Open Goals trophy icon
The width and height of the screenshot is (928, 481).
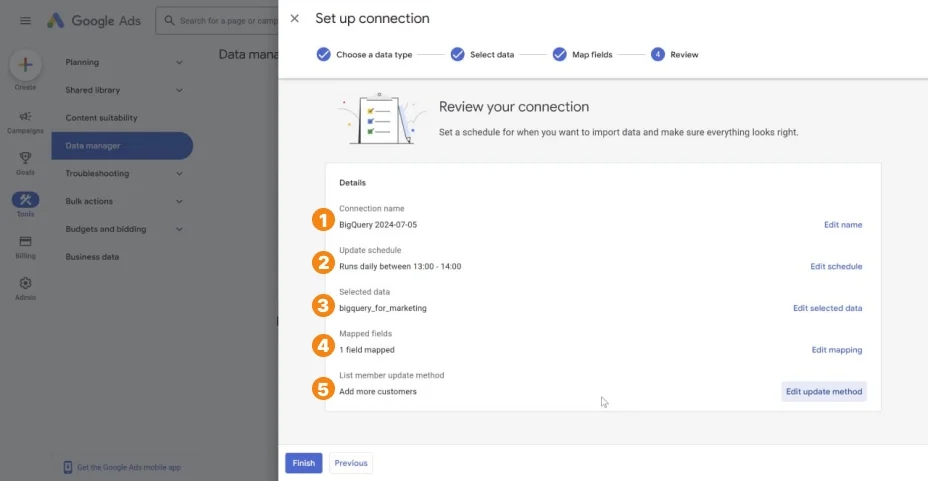coord(25,158)
